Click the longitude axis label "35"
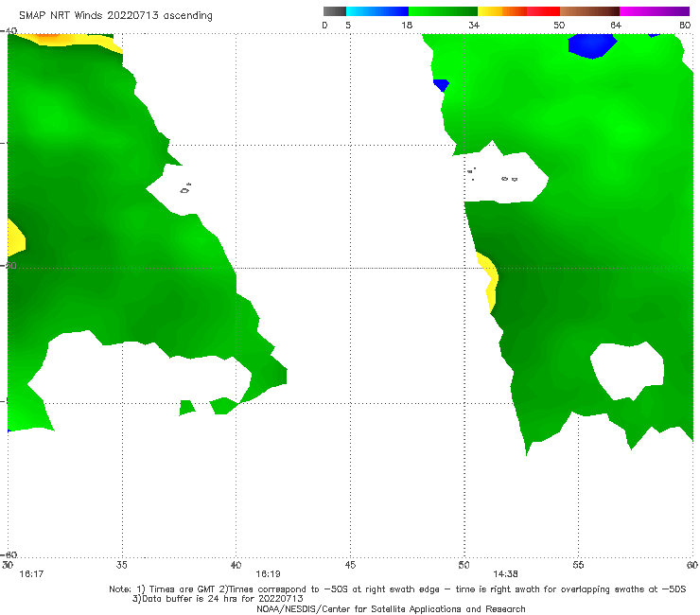This screenshot has width=700, height=615. coord(121,565)
